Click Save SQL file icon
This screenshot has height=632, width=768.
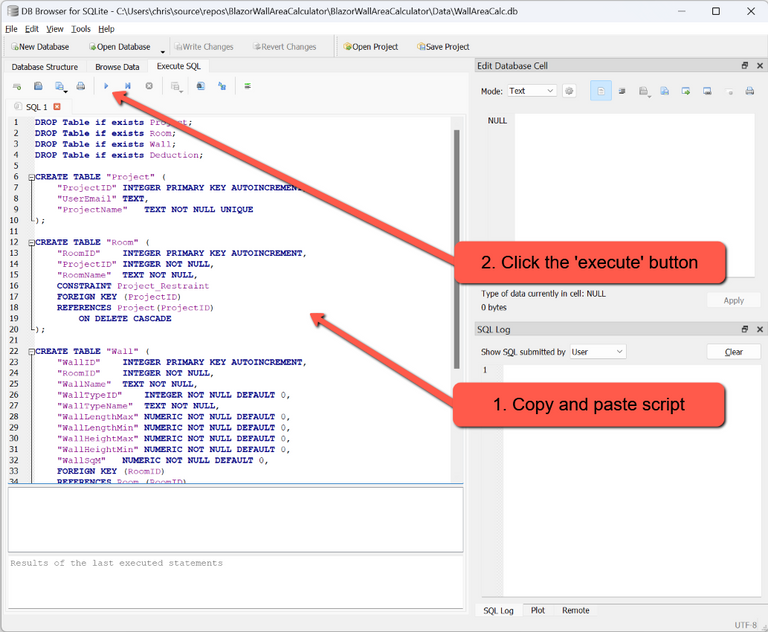[x=59, y=86]
